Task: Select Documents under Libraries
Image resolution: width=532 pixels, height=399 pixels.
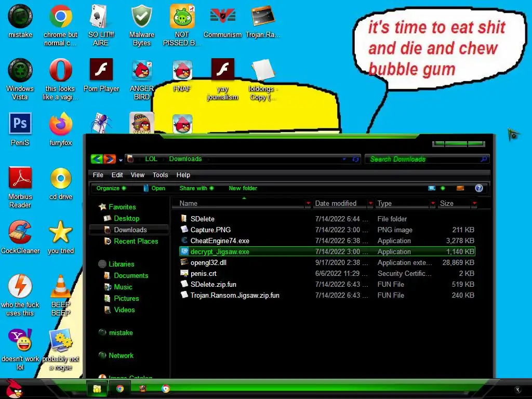Action: pyautogui.click(x=130, y=275)
